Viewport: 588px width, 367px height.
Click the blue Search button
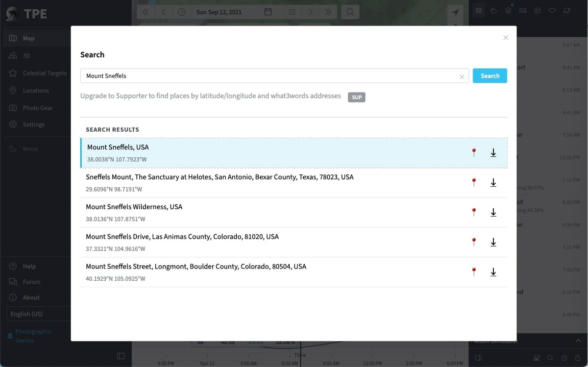(490, 76)
